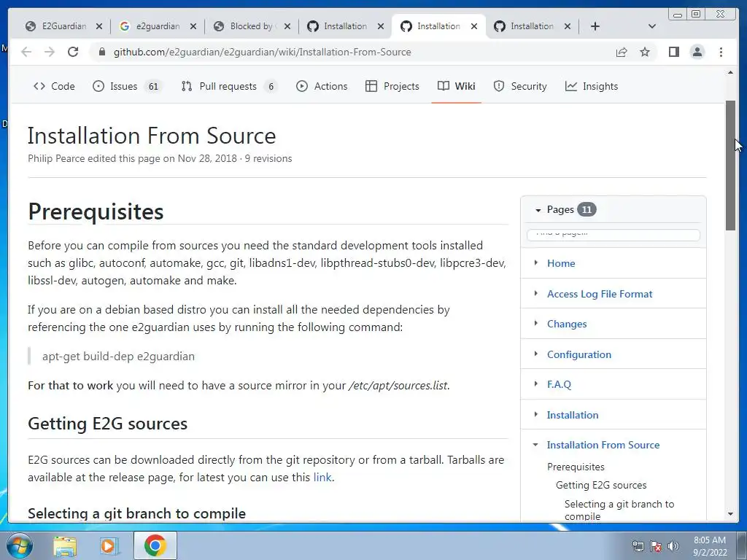Open the Insights tab

[x=592, y=86]
